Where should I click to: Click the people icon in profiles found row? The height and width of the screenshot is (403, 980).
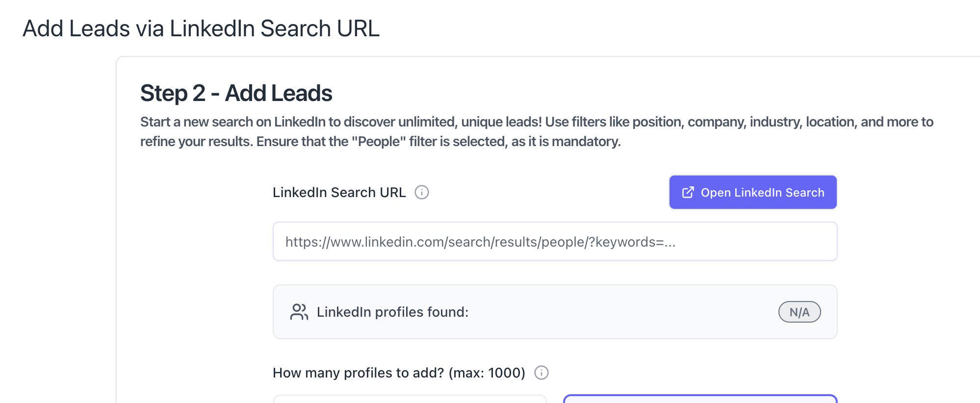pyautogui.click(x=299, y=312)
